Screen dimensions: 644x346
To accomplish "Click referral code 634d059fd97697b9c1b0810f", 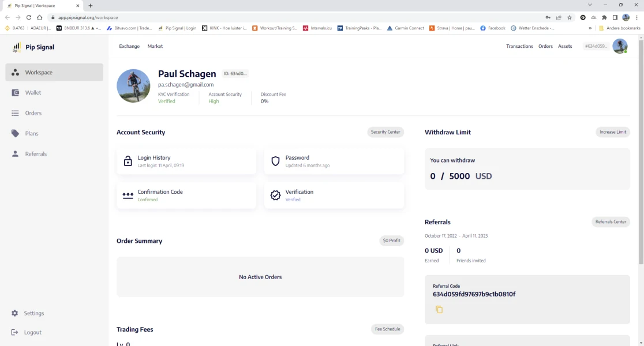I will [474, 294].
